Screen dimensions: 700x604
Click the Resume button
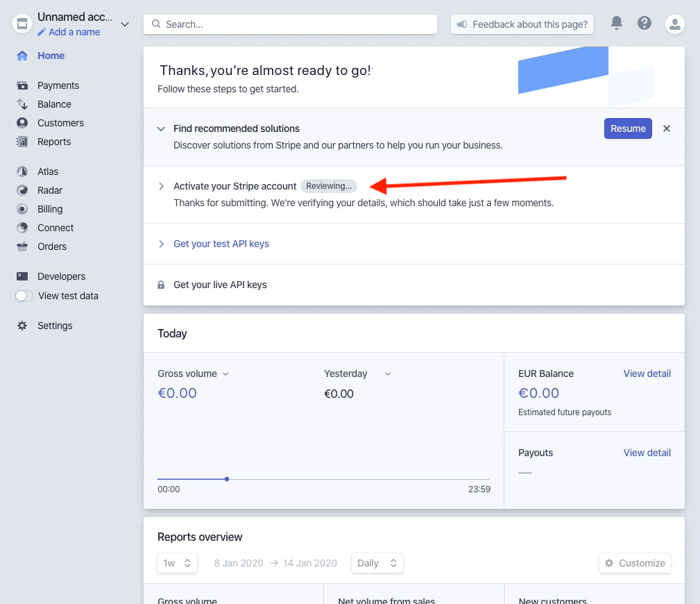(x=627, y=128)
